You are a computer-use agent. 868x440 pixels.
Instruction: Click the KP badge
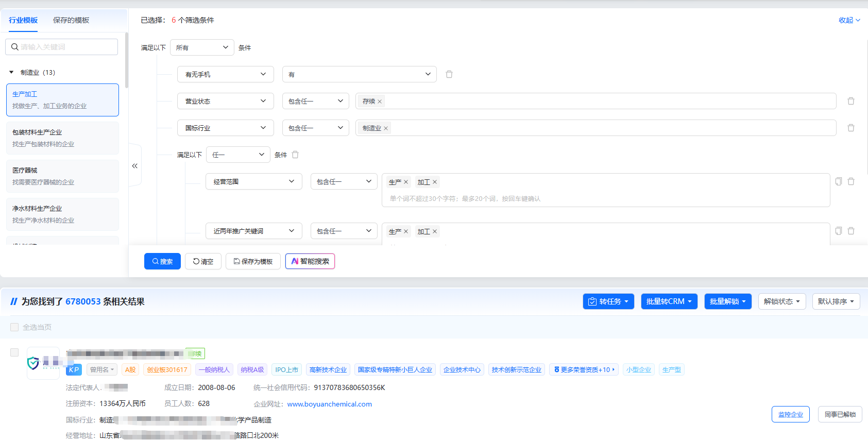pos(74,369)
